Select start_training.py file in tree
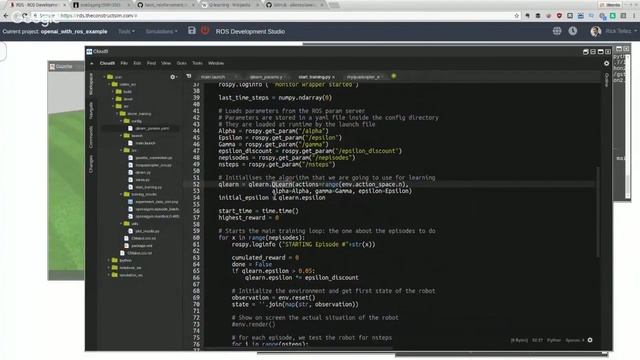640x360 pixels. (x=145, y=187)
